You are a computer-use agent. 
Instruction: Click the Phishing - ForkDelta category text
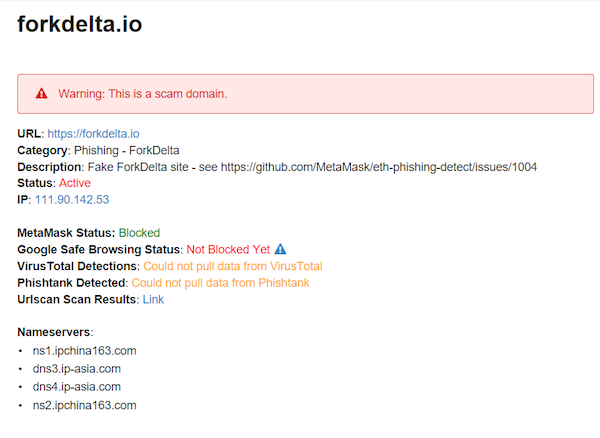coord(126,150)
